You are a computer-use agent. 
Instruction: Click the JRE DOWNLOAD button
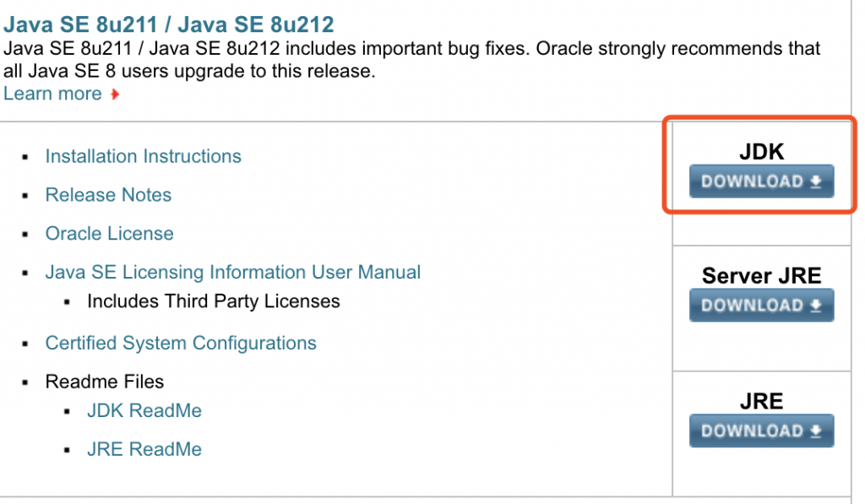click(760, 431)
